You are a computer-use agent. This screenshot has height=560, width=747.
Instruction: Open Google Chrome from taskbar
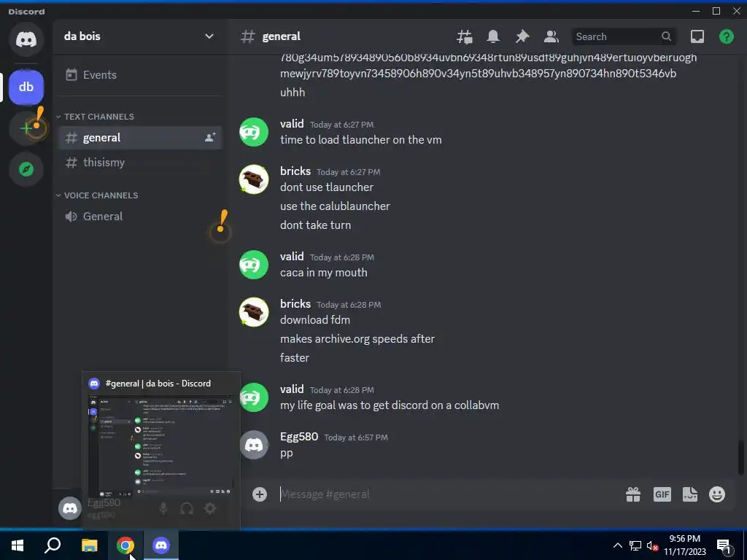click(125, 545)
